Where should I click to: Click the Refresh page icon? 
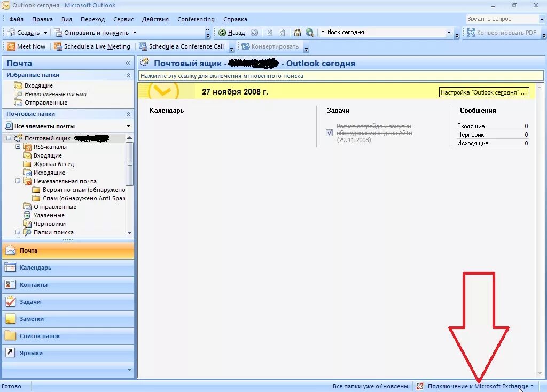(x=282, y=33)
